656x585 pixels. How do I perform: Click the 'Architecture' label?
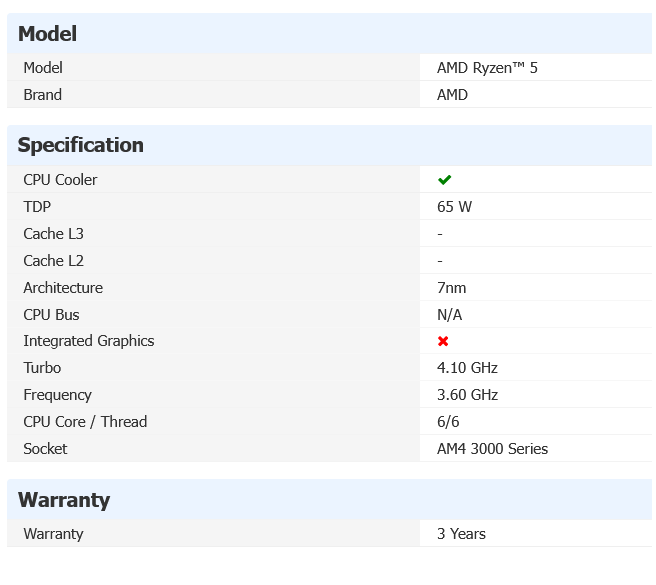(x=63, y=287)
